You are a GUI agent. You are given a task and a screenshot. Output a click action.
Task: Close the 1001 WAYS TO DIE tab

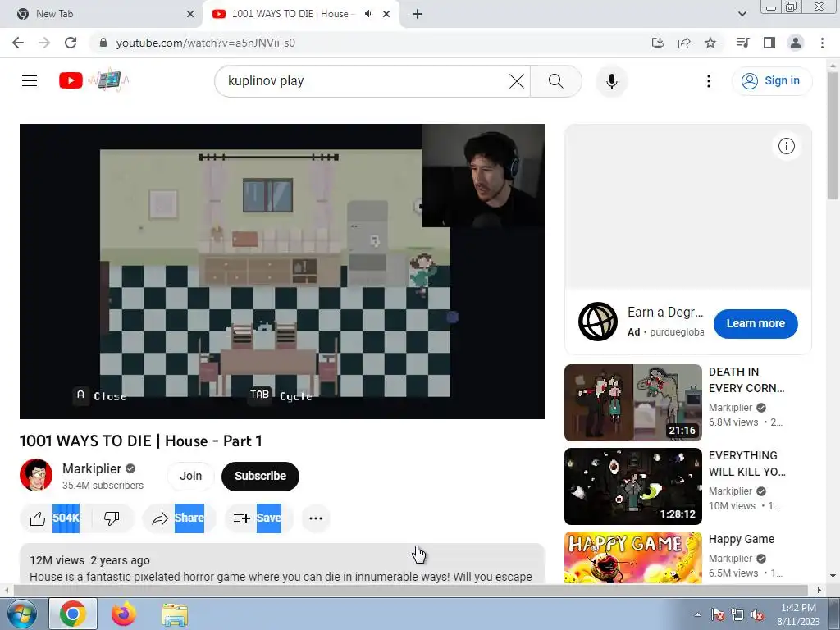pyautogui.click(x=386, y=14)
